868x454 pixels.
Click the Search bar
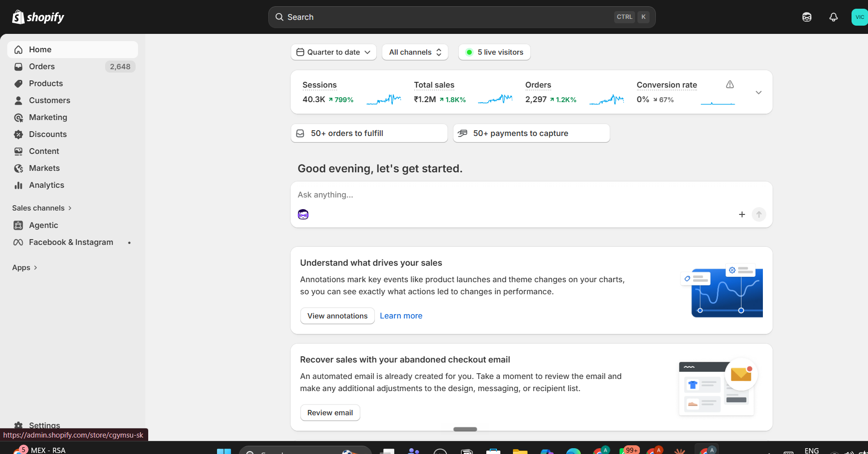click(x=462, y=17)
